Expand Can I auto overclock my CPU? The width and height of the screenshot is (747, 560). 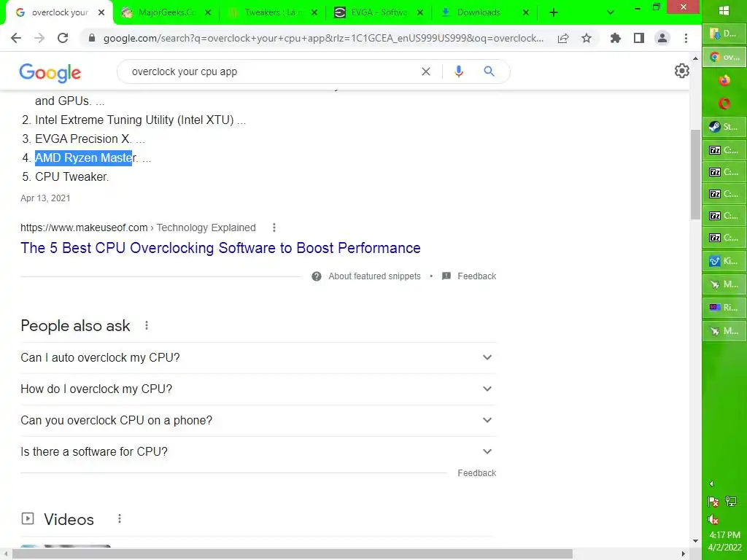pos(258,357)
